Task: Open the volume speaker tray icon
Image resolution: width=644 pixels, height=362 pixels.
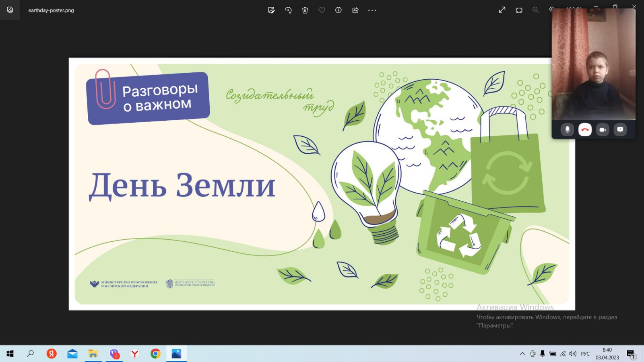Action: click(x=573, y=354)
